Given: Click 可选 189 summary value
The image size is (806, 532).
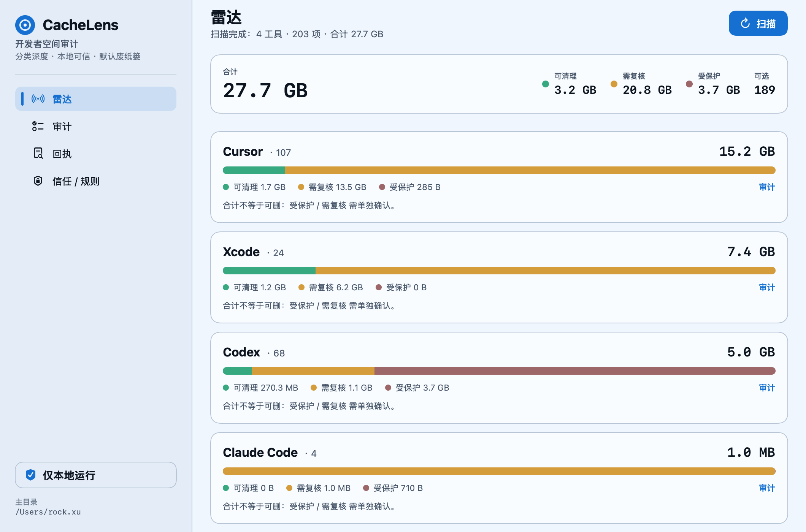Looking at the screenshot, I should coord(765,90).
